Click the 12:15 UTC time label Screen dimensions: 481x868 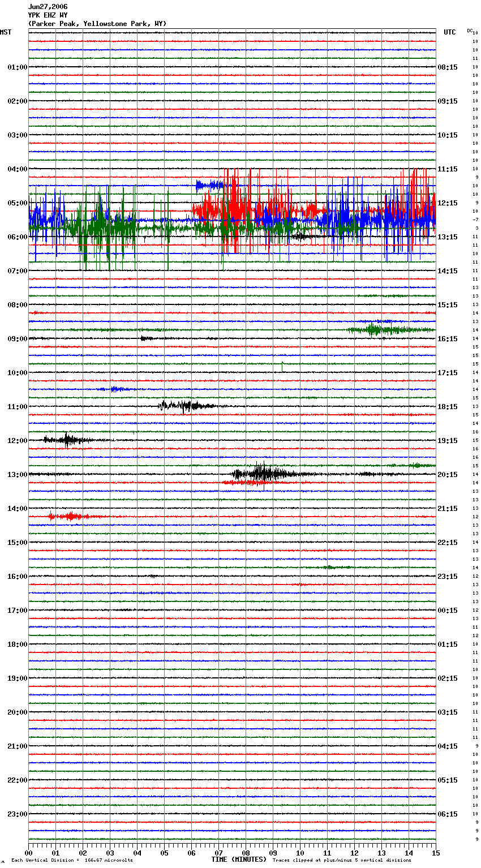[x=448, y=203]
